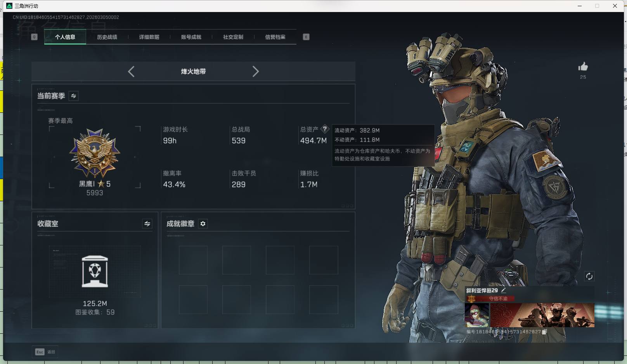This screenshot has width=627, height=364.
Task: Click the 不动资产 111.8M tooltip line
Action: click(357, 140)
